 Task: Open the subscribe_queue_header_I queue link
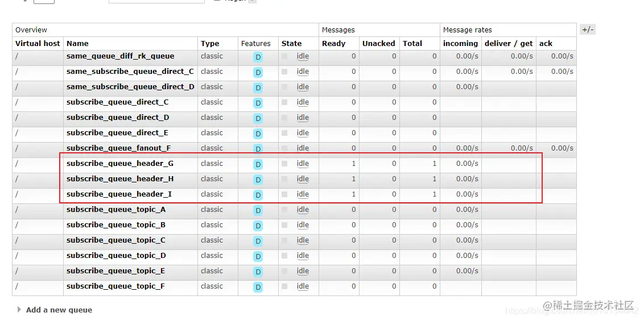click(119, 194)
